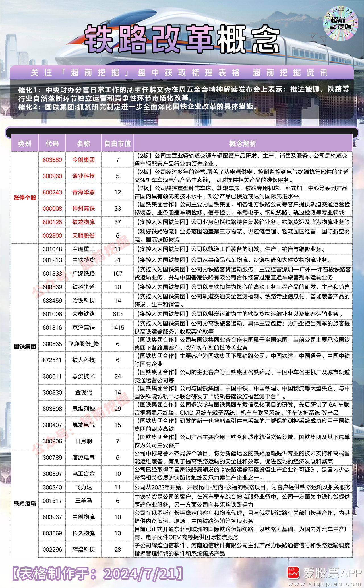Click the 铁路运输 category cell
364x588 pixels.
tap(25, 503)
